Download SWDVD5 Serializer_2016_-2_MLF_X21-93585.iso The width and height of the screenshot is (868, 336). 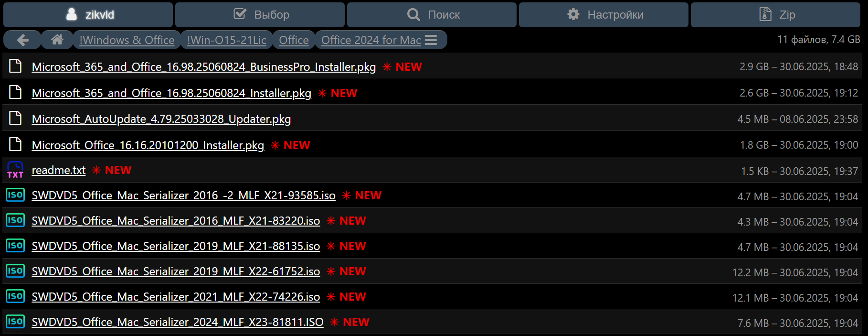click(184, 195)
